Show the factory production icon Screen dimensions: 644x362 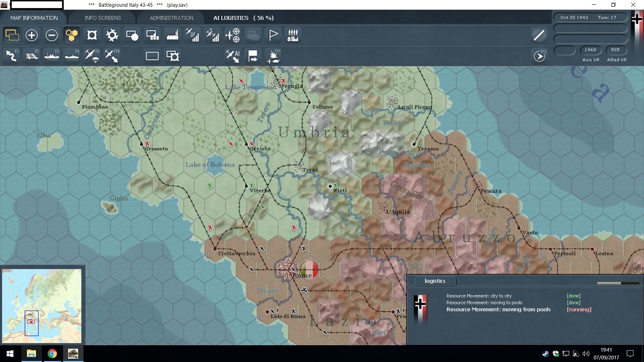[x=172, y=35]
